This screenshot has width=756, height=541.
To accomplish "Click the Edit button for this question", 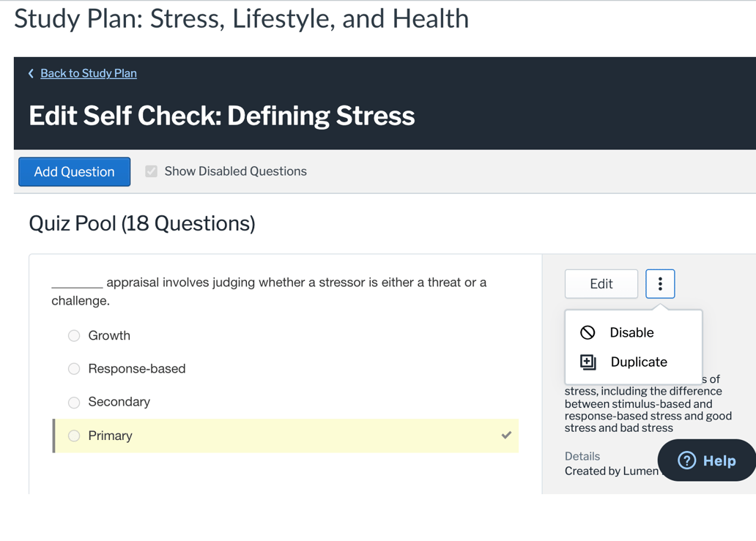I will (601, 284).
